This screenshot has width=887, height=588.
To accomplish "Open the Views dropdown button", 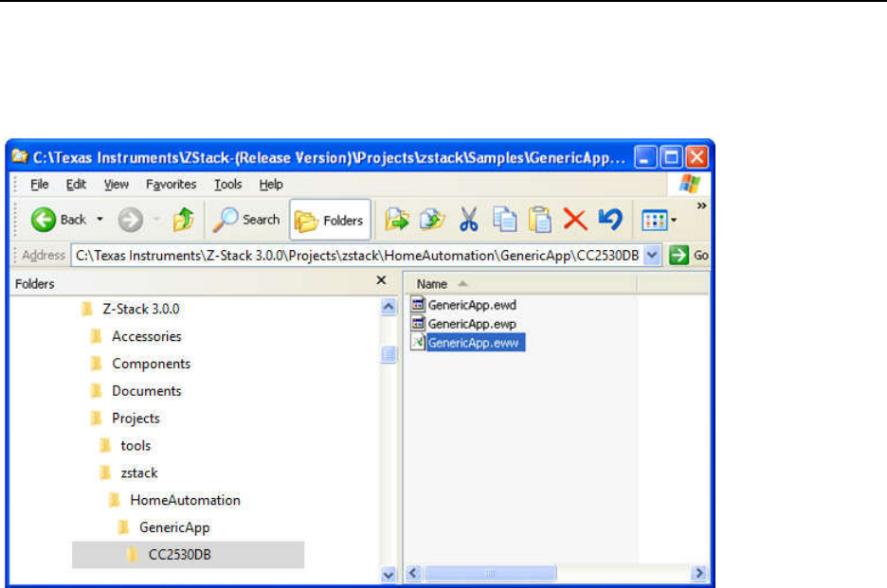I will point(659,220).
